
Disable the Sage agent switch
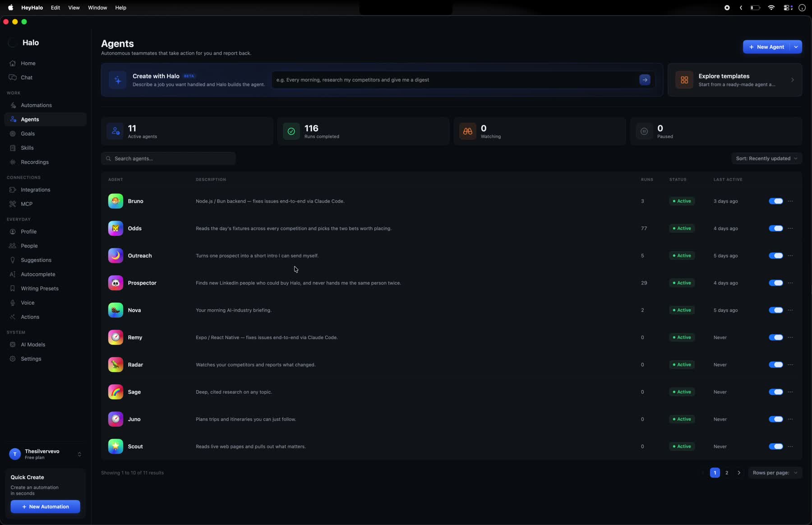[x=776, y=392]
